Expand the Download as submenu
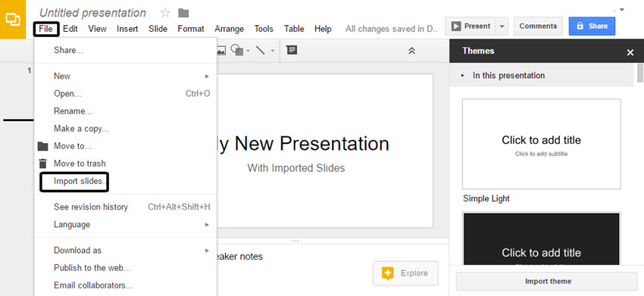The height and width of the screenshot is (296, 644). [x=207, y=251]
